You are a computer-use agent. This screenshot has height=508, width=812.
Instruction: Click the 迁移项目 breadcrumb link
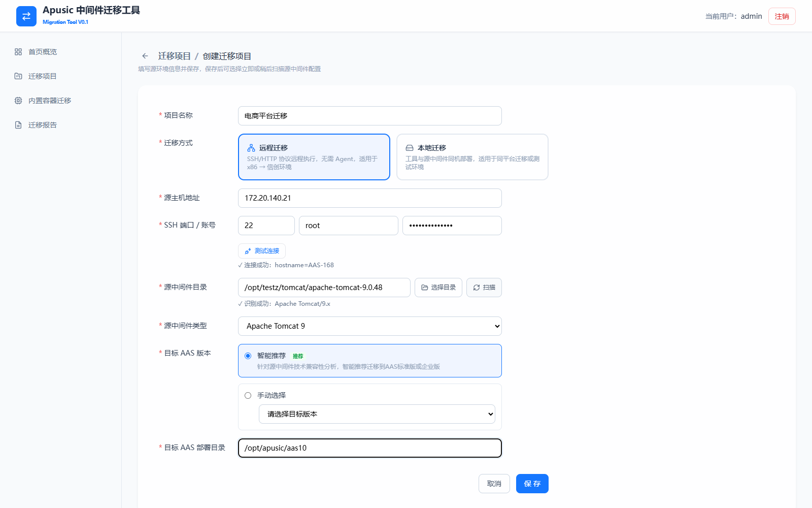coord(175,56)
